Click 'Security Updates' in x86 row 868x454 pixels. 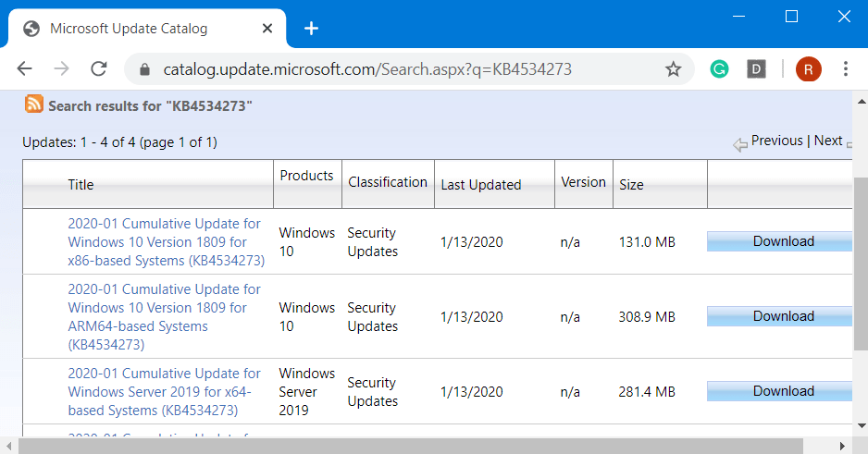pyautogui.click(x=373, y=241)
